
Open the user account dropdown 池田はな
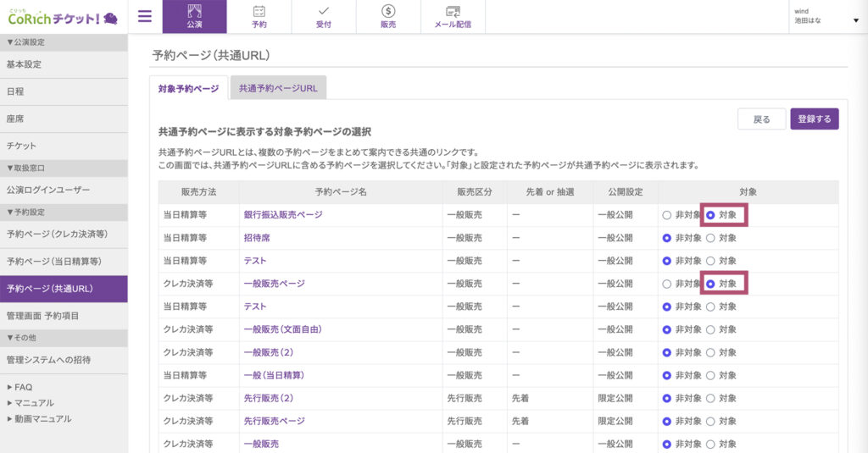(x=825, y=16)
